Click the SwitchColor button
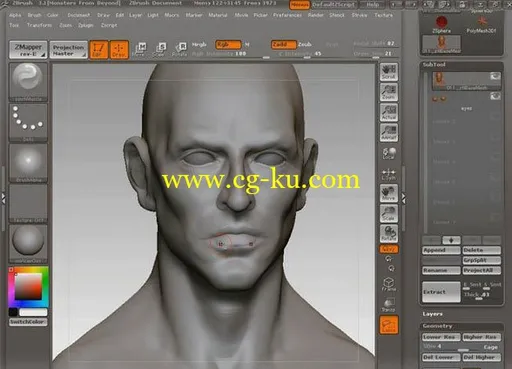This screenshot has height=369, width=512. (28, 322)
